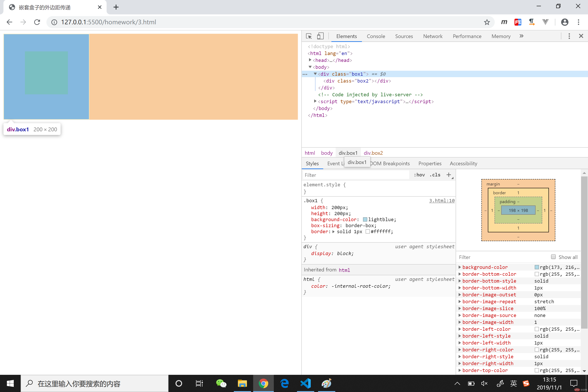Collapse the body element node

point(310,67)
